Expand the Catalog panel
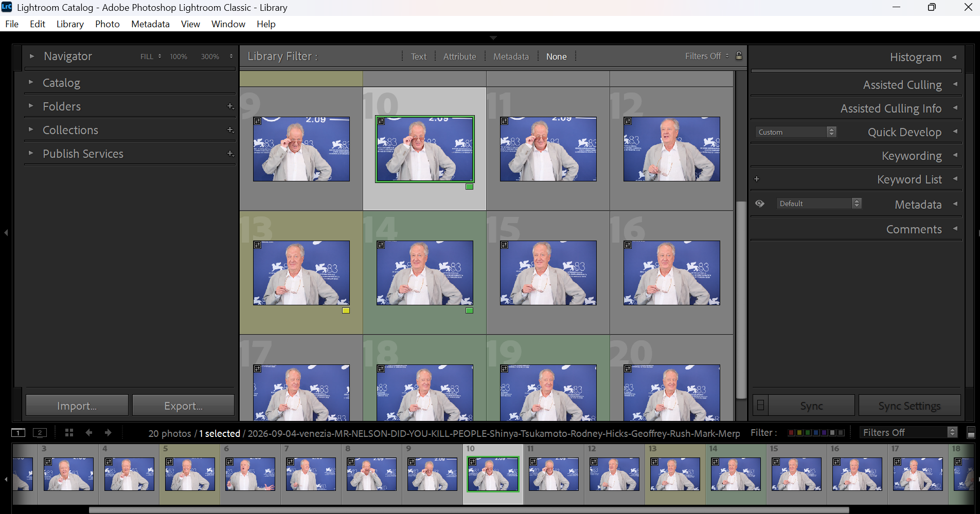980x514 pixels. tap(31, 82)
